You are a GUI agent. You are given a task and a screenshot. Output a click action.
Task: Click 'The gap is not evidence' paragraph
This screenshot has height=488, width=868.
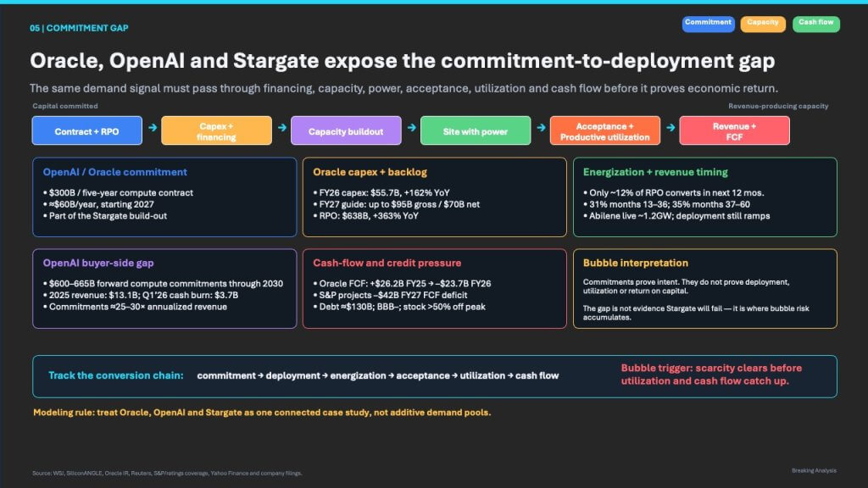(696, 313)
